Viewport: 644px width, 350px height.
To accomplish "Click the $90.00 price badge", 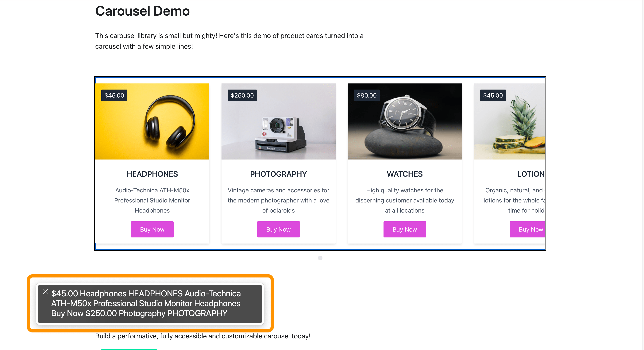I will point(367,95).
